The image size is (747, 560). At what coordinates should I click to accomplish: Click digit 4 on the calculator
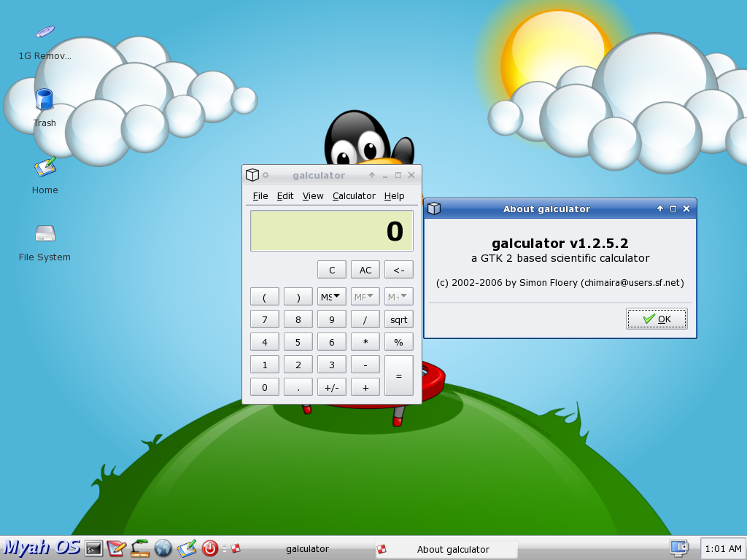[264, 342]
